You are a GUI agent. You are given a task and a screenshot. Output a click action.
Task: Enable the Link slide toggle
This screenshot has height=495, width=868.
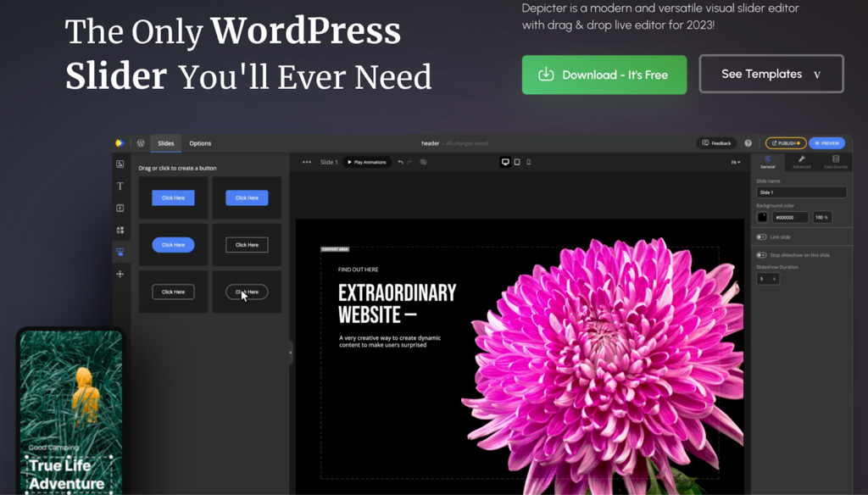pos(761,237)
